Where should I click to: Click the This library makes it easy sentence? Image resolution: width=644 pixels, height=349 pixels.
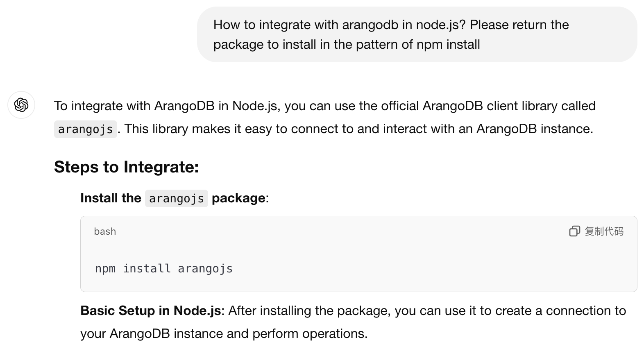358,129
